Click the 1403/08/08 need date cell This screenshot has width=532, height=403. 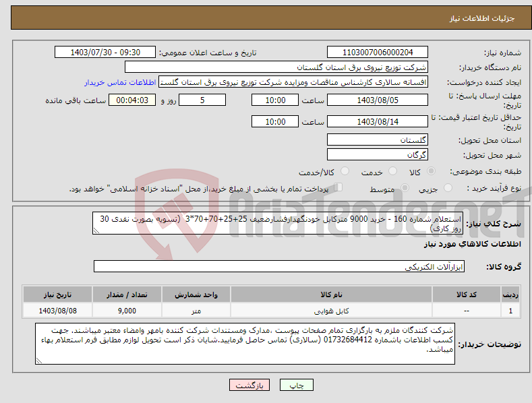pyautogui.click(x=58, y=311)
